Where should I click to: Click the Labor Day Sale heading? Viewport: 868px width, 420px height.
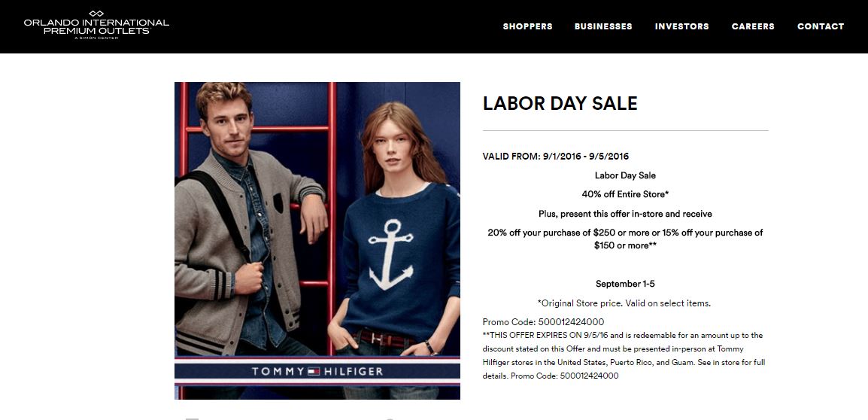click(560, 104)
